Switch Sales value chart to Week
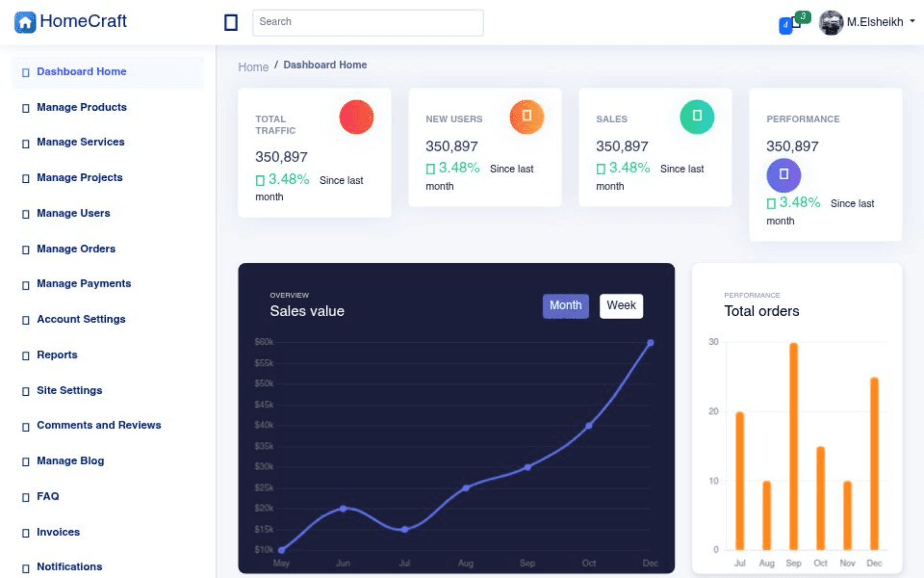 (x=621, y=306)
